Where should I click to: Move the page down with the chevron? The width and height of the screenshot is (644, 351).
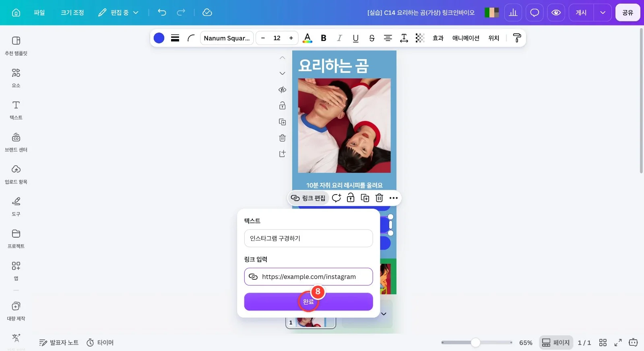283,74
